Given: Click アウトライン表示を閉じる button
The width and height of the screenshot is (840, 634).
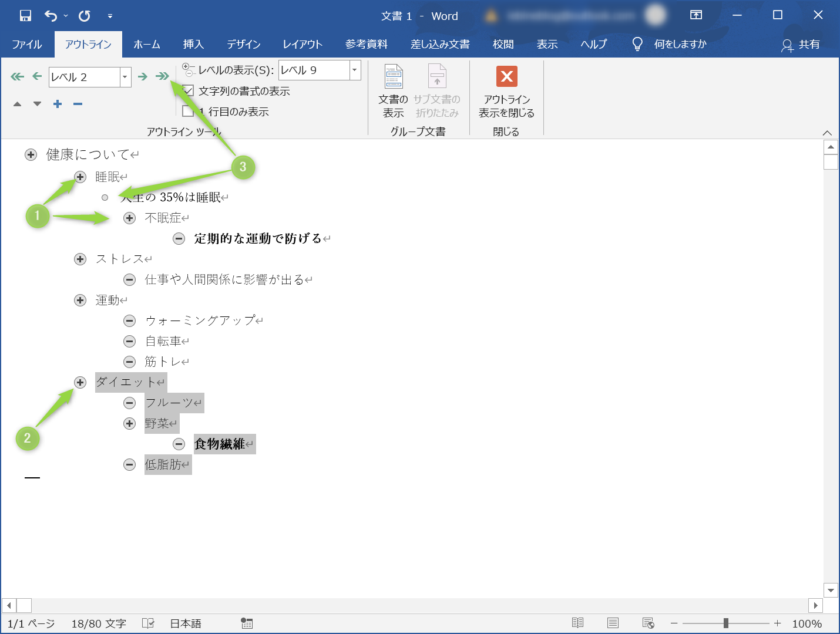Looking at the screenshot, I should tap(506, 91).
